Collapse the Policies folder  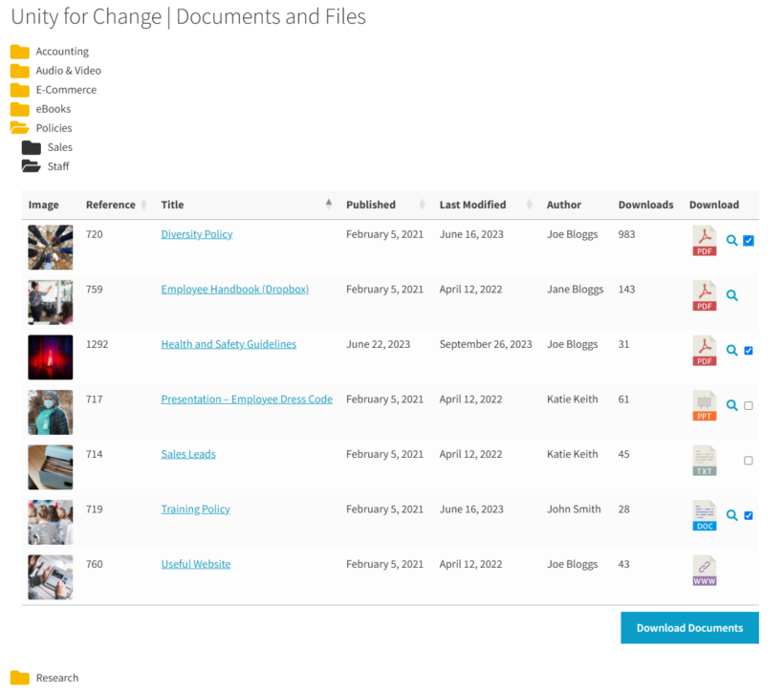[55, 127]
